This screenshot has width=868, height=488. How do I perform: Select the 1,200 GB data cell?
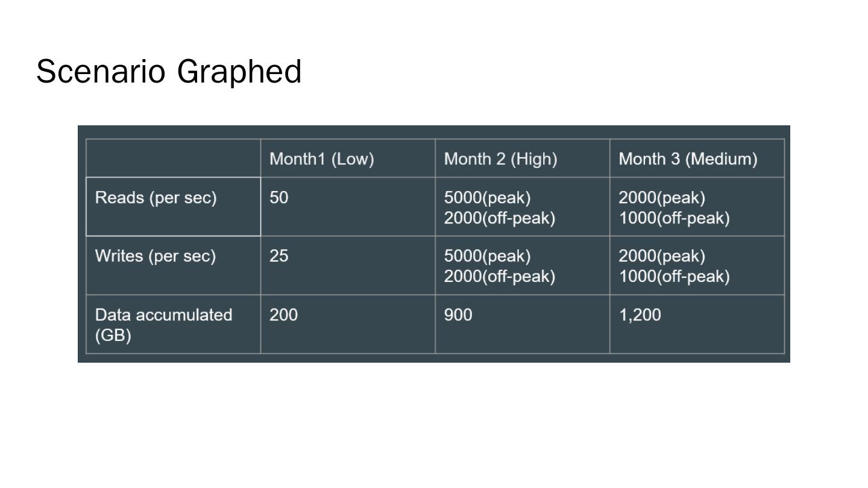tap(640, 315)
